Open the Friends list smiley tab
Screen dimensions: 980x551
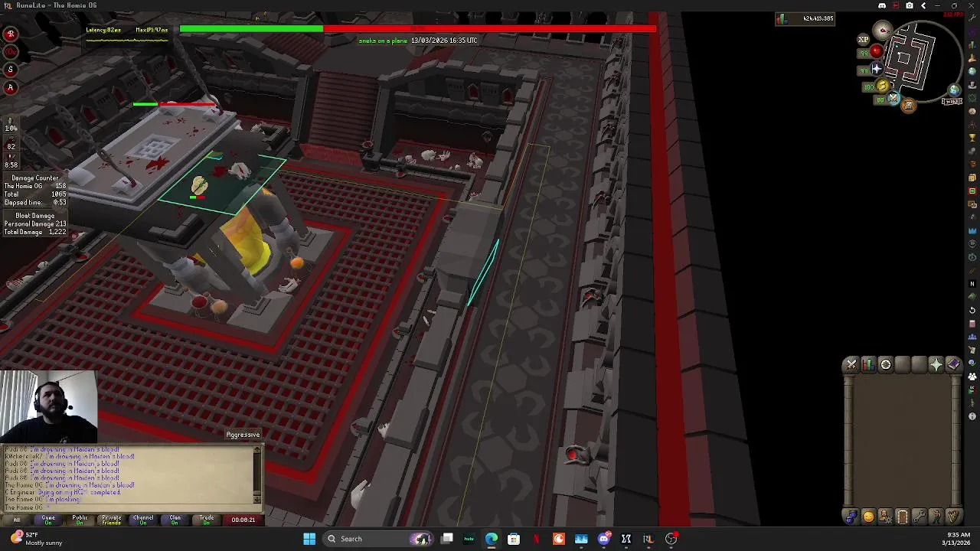point(868,517)
